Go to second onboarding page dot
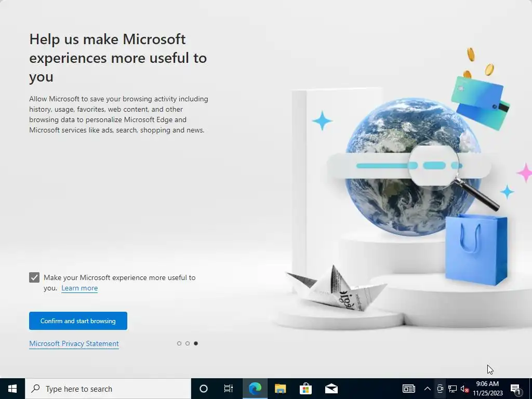Image resolution: width=532 pixels, height=399 pixels. (x=187, y=343)
